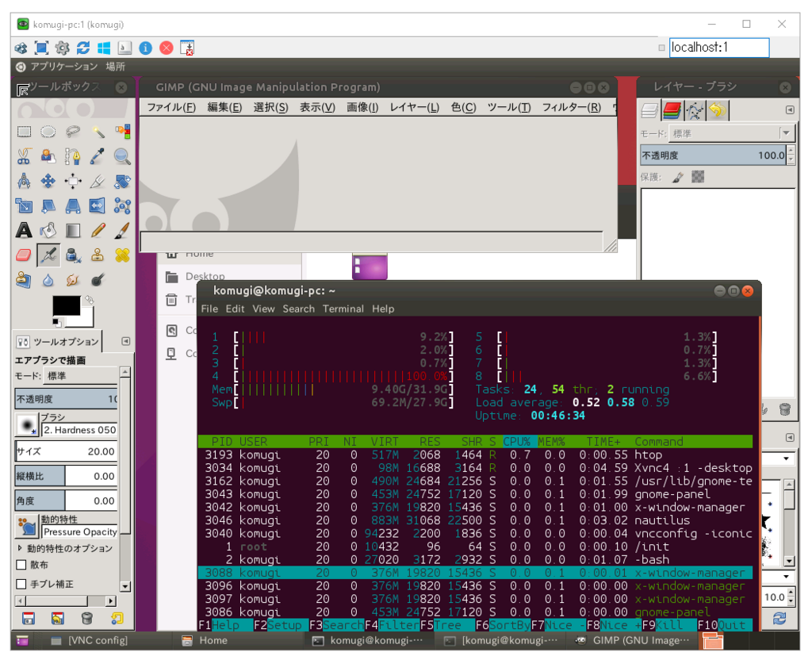Open GIMP フィルター menu

click(x=571, y=107)
